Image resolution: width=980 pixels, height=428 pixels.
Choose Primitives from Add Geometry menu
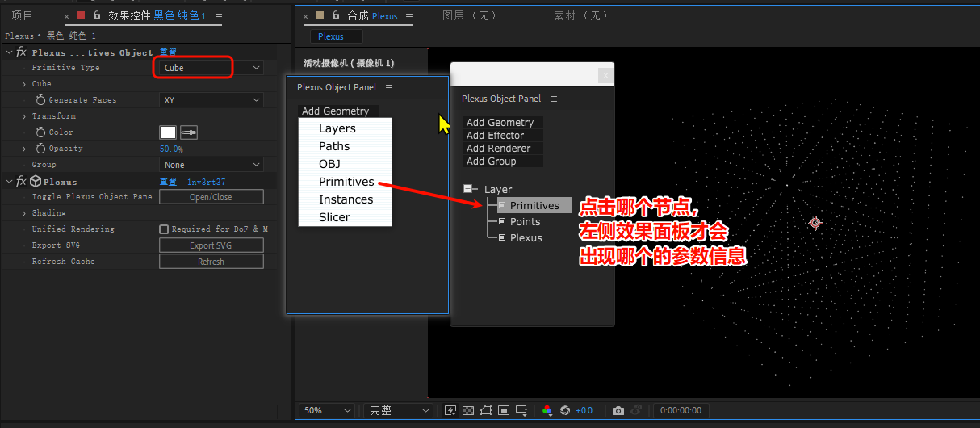[346, 182]
